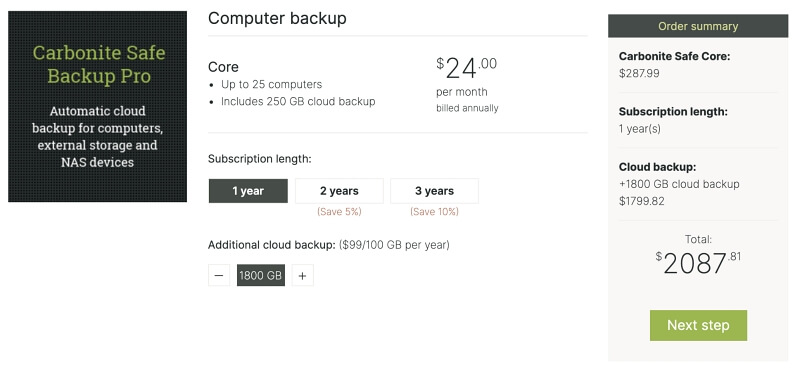Click the $2087.81 total amount
800x372 pixels.
pyautogui.click(x=698, y=263)
